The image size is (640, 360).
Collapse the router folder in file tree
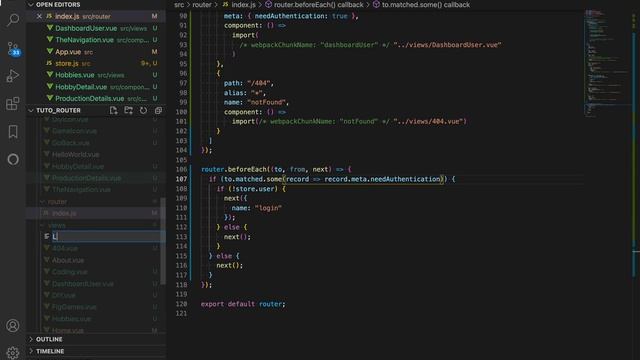coord(43,202)
